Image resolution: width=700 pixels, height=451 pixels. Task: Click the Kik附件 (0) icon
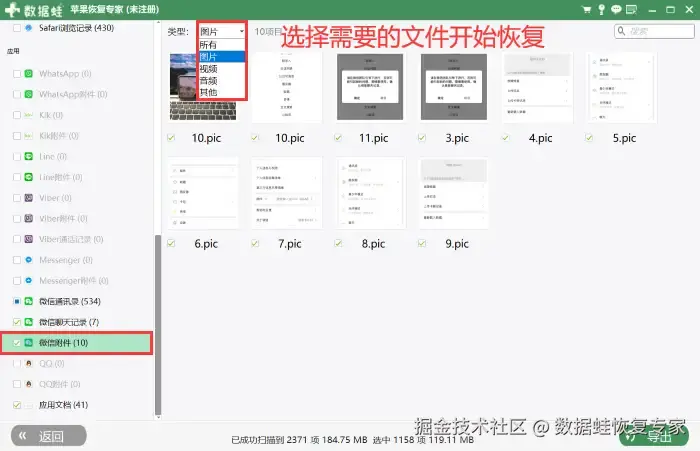pos(29,136)
